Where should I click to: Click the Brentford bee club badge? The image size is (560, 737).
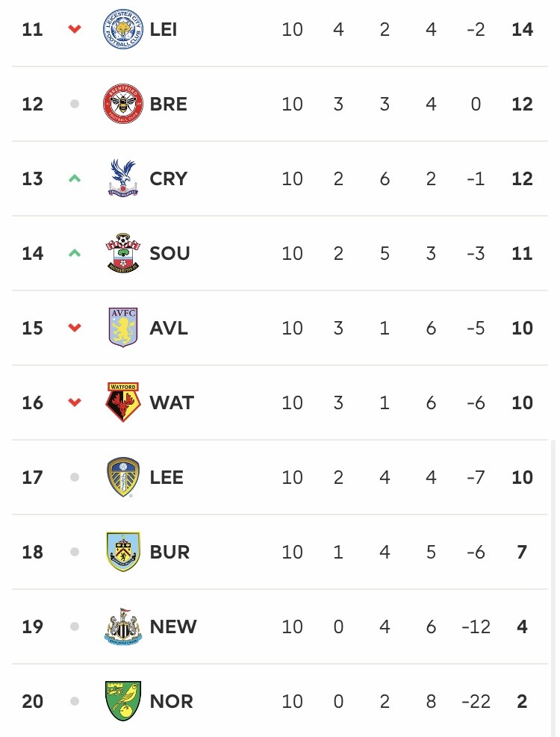pyautogui.click(x=122, y=104)
